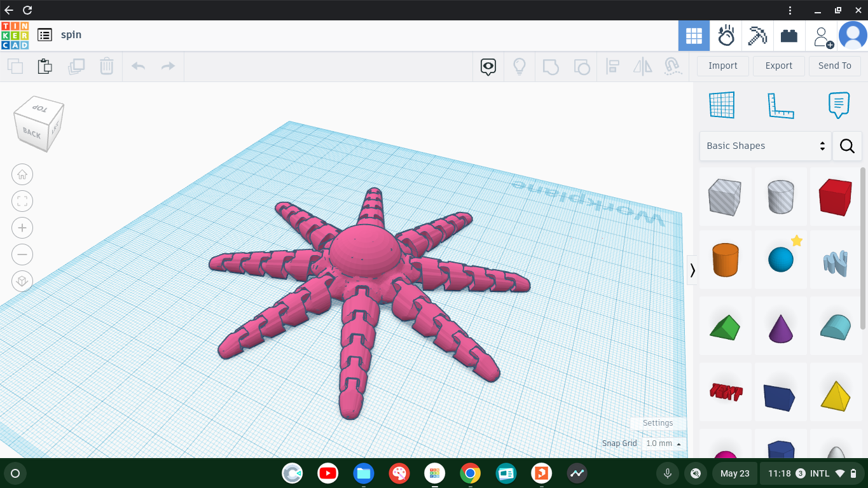Open the Tinkercad logo home link
The height and width of the screenshot is (488, 868).
[15, 35]
